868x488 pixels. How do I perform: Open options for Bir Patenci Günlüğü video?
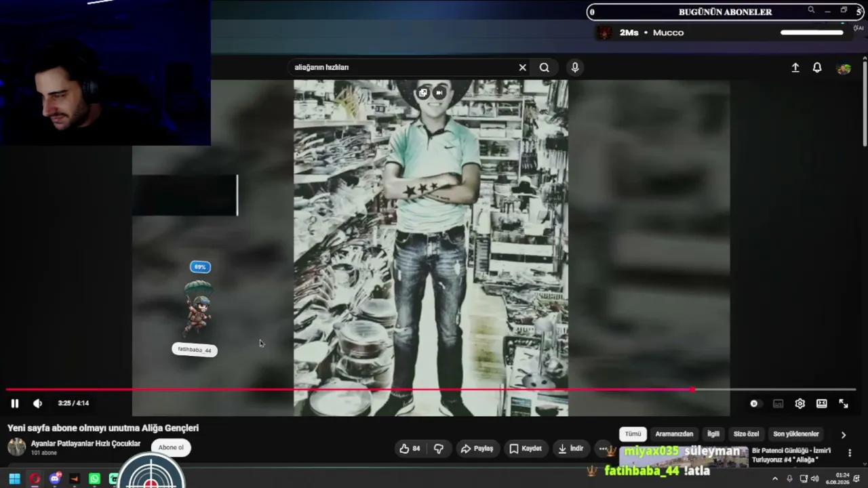(850, 453)
